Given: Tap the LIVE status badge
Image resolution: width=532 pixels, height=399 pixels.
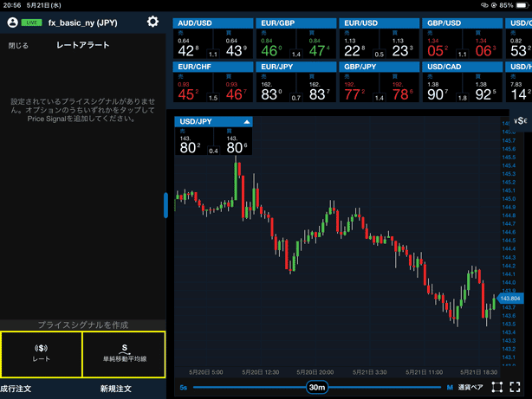Looking at the screenshot, I should 31,23.
